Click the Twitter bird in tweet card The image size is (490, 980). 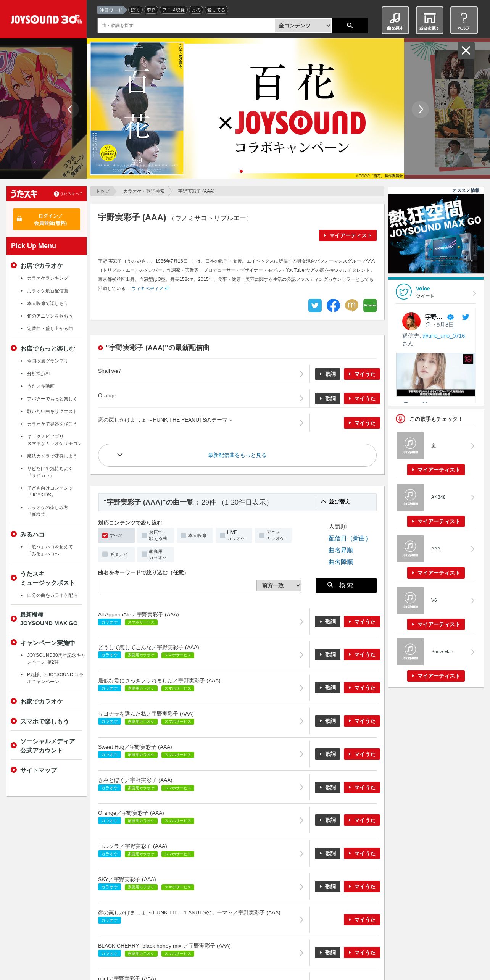pos(466,317)
